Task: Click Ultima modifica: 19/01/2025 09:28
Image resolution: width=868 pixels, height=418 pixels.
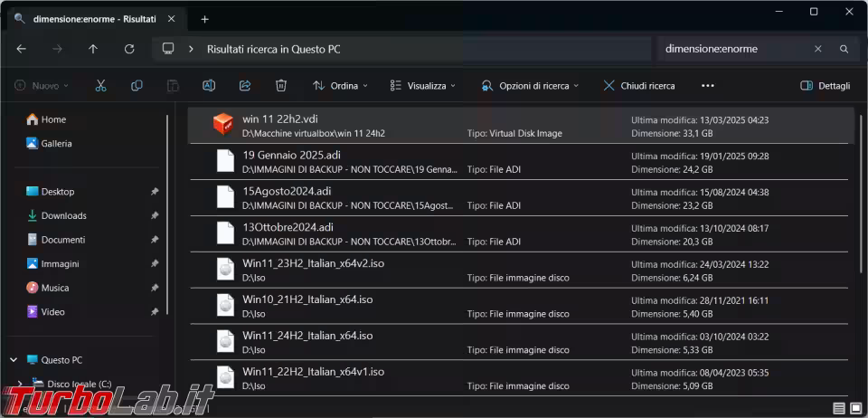Action: click(x=700, y=157)
